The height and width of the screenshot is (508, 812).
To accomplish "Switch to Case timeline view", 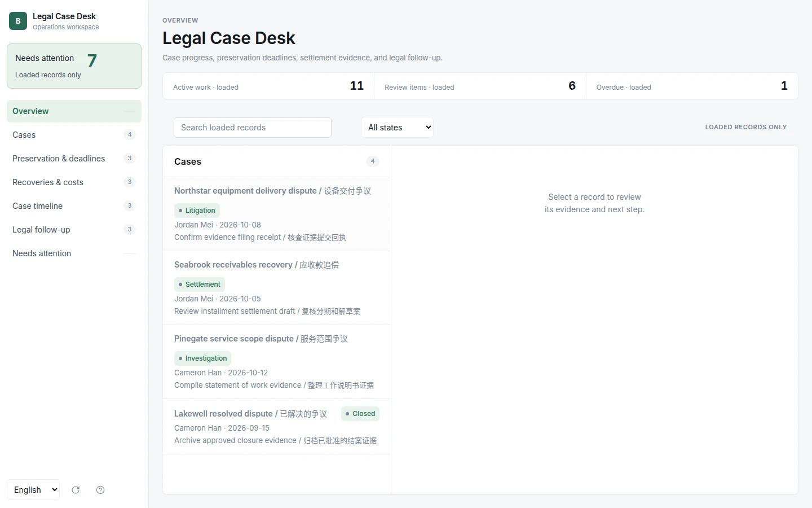I will pyautogui.click(x=74, y=206).
